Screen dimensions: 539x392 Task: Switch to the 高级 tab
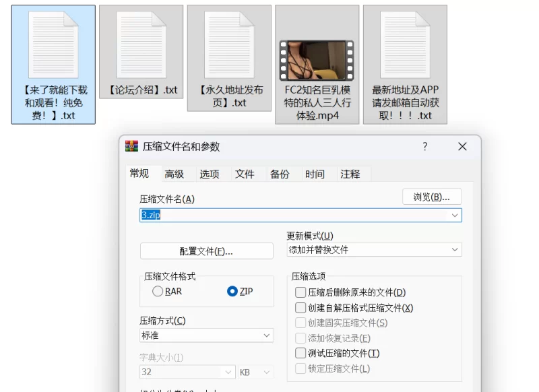[174, 174]
